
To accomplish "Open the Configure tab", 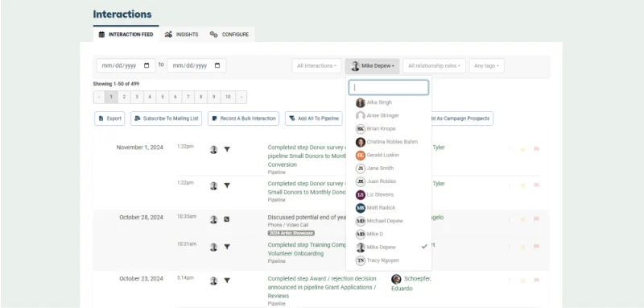I will pyautogui.click(x=229, y=35).
